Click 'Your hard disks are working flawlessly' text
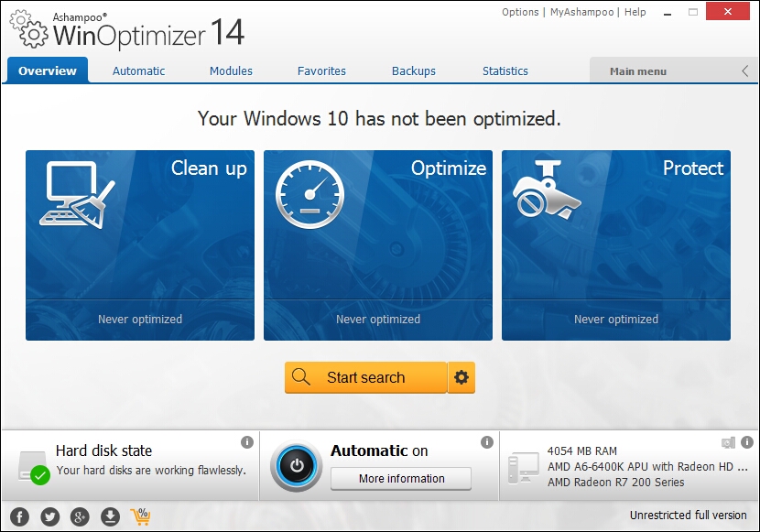The image size is (760, 532). (151, 470)
